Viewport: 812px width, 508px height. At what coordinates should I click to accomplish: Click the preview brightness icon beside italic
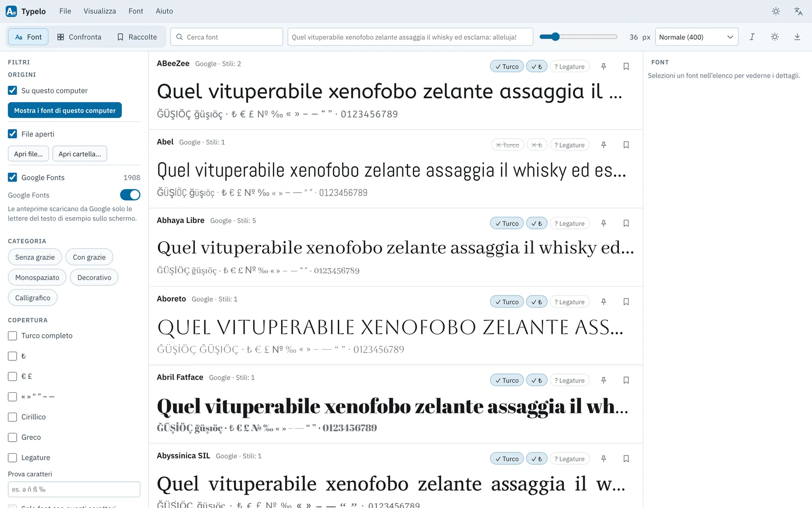pyautogui.click(x=775, y=37)
